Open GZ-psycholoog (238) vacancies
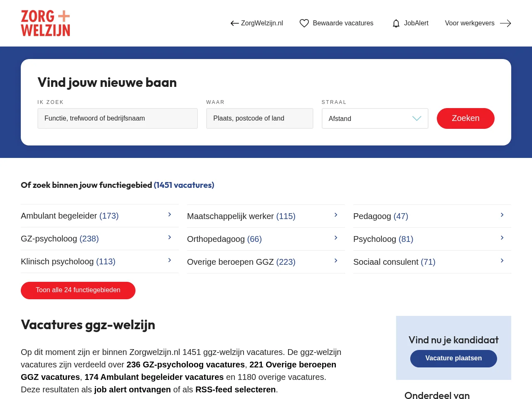532x399 pixels. (x=60, y=239)
